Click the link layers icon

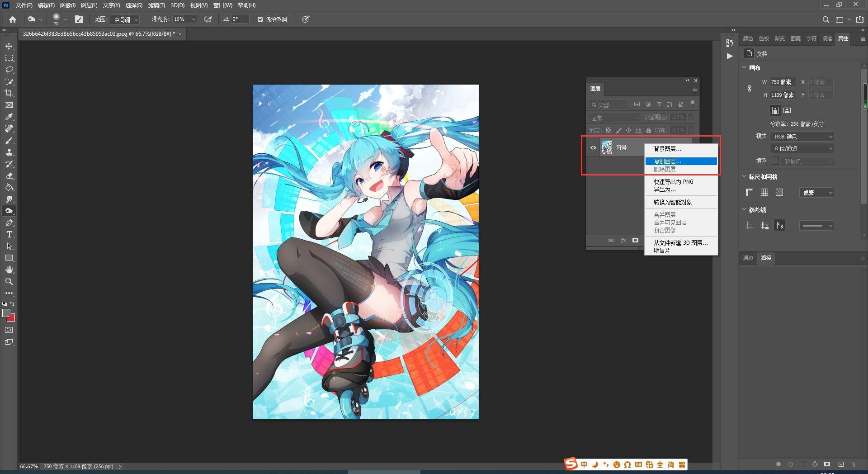tap(611, 240)
